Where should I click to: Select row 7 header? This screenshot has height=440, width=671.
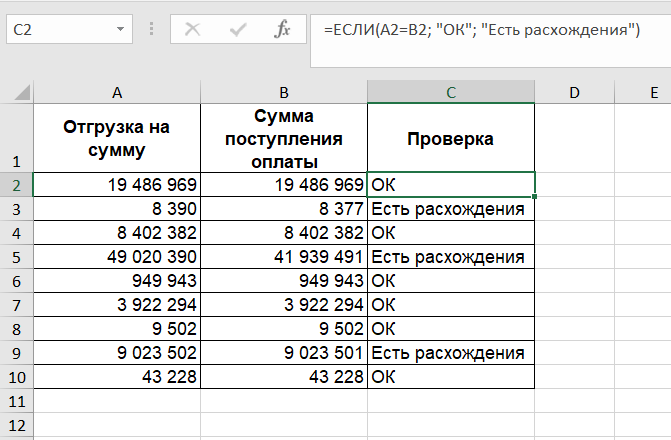[16, 305]
